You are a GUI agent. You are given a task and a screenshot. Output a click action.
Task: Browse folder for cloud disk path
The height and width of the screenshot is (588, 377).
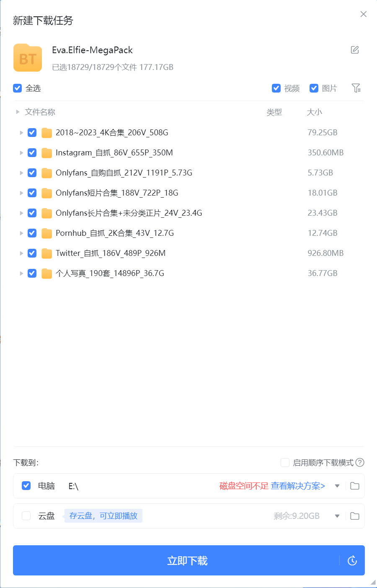[x=355, y=516]
